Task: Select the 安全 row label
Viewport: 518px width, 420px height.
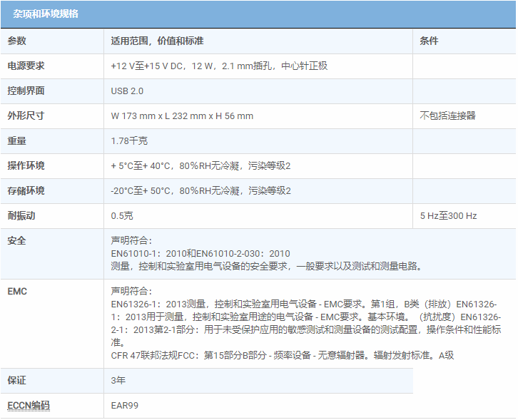Action: click(17, 241)
